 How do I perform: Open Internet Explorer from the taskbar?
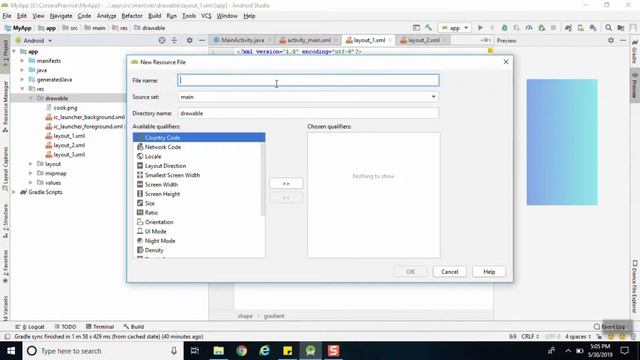[264, 351]
